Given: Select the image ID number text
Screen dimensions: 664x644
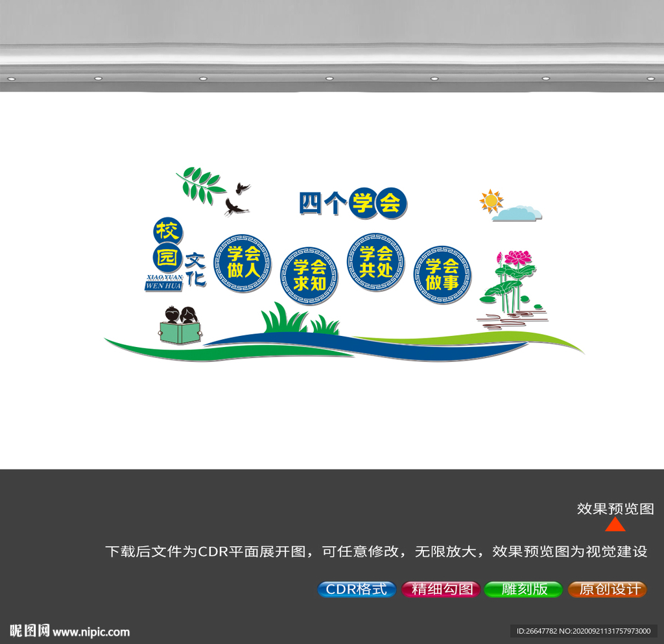Looking at the screenshot, I should [583, 630].
